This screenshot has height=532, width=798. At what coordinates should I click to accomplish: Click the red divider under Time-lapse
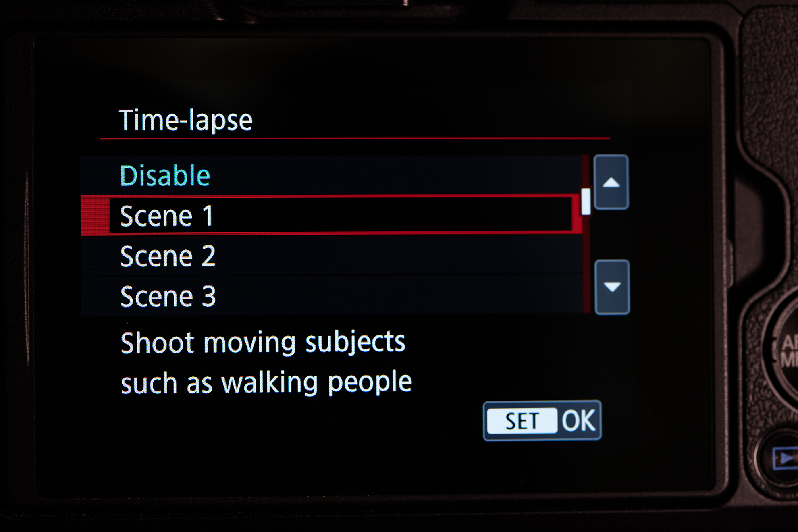(x=355, y=139)
